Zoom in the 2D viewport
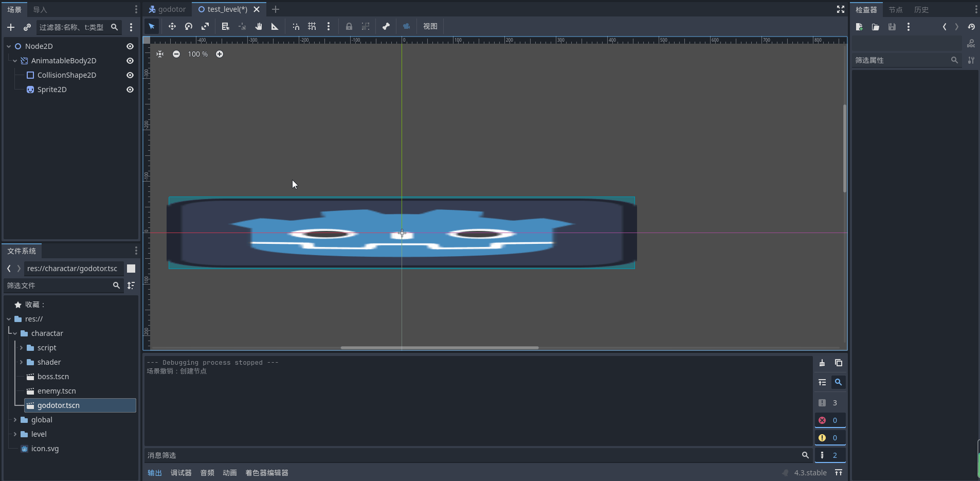 pos(220,54)
